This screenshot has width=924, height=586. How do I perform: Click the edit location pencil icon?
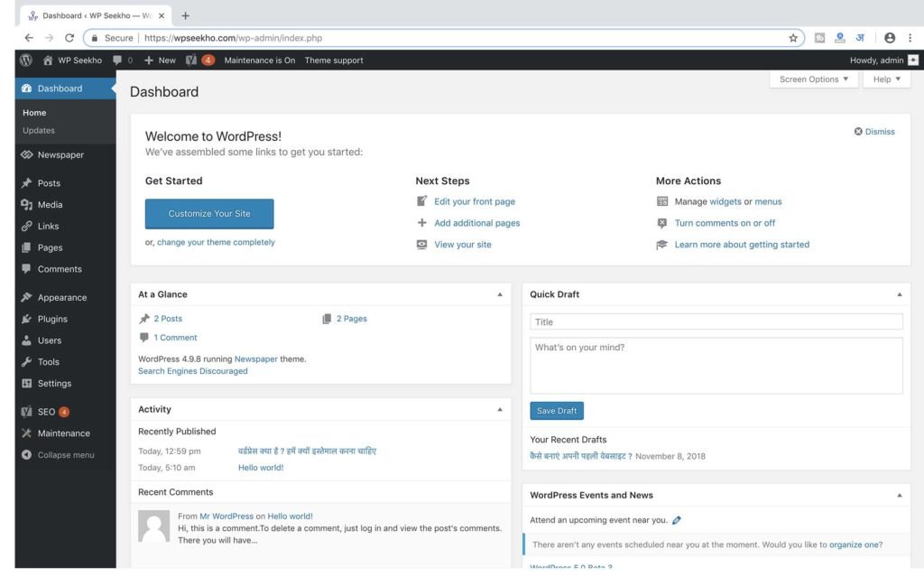coord(677,520)
